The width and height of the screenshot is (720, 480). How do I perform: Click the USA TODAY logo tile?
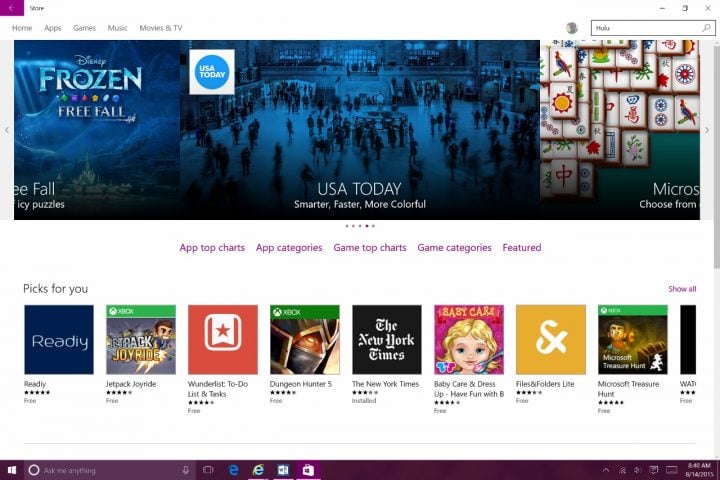pos(212,72)
